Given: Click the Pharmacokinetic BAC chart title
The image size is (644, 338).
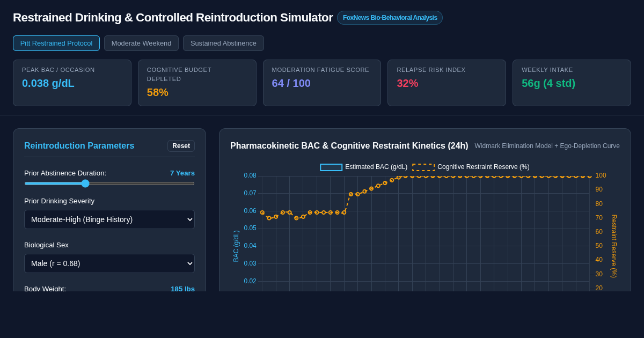Looking at the screenshot, I should click(349, 146).
